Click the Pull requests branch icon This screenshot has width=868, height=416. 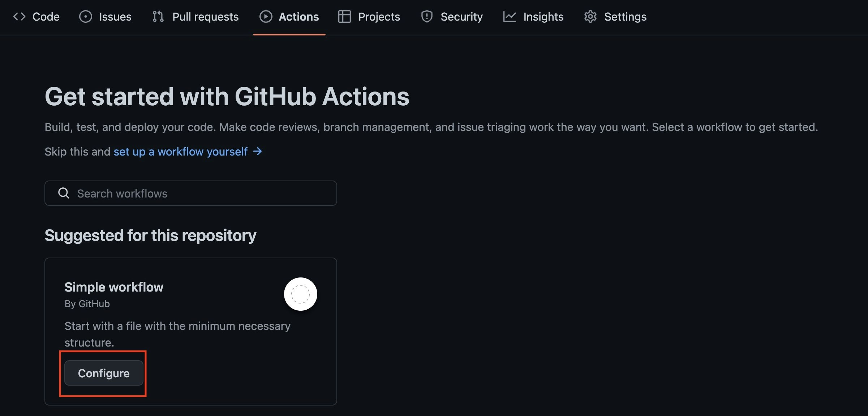click(158, 17)
